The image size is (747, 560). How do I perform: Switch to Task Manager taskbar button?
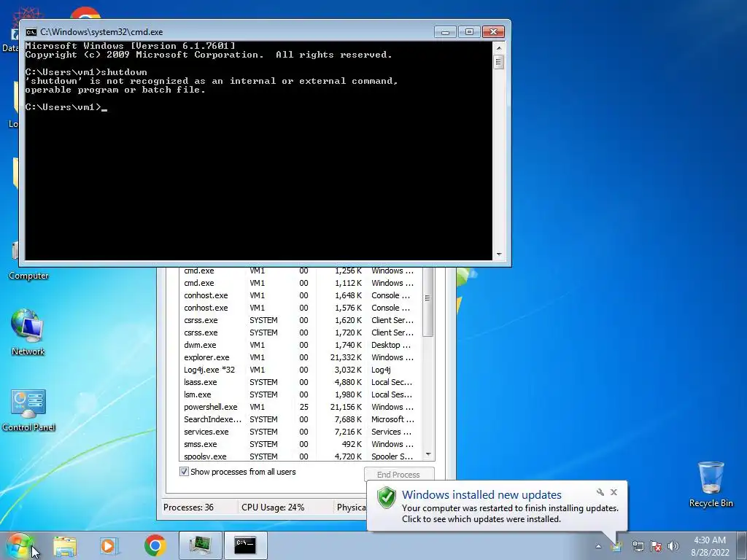click(201, 545)
